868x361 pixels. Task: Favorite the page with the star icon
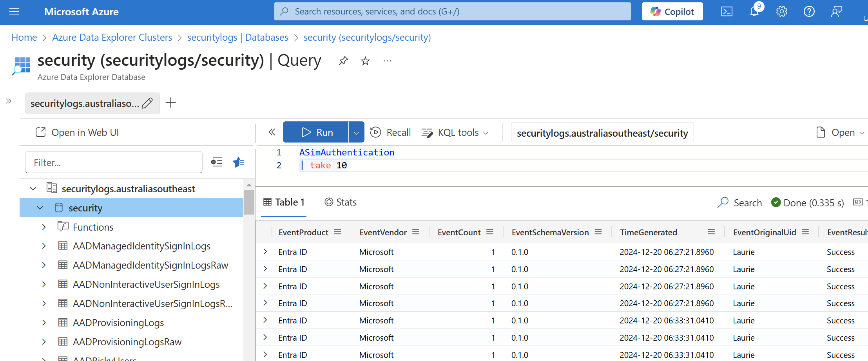[365, 61]
